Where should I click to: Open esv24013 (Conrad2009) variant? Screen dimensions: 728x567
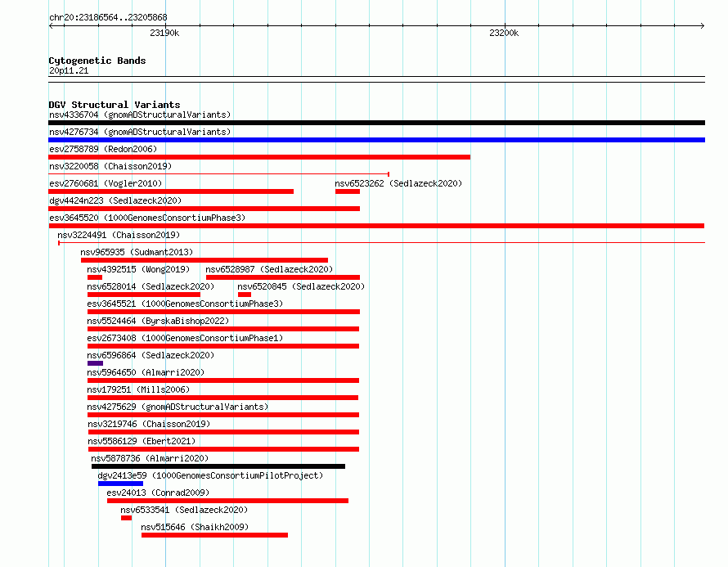coord(158,493)
